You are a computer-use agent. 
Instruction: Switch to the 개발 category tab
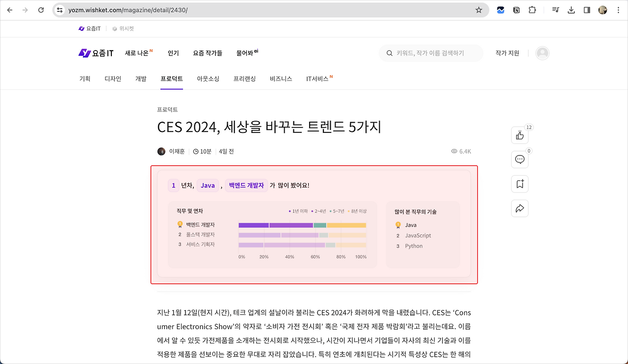tap(141, 78)
